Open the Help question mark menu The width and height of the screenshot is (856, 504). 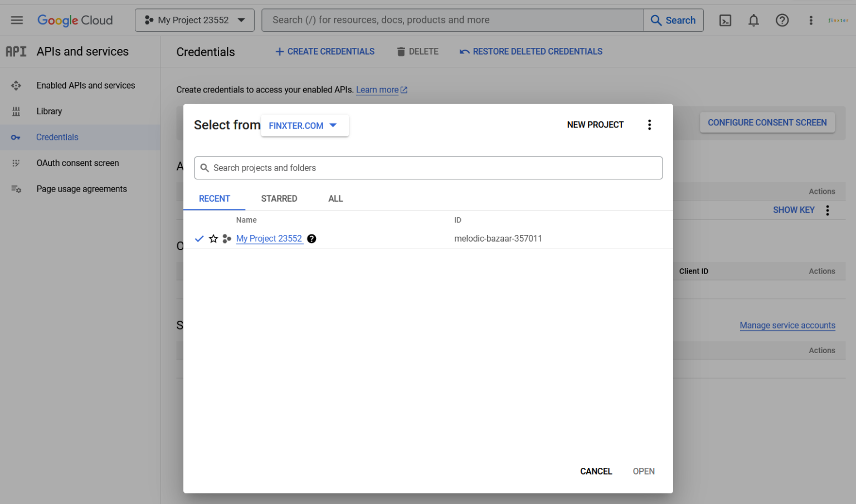(x=782, y=20)
